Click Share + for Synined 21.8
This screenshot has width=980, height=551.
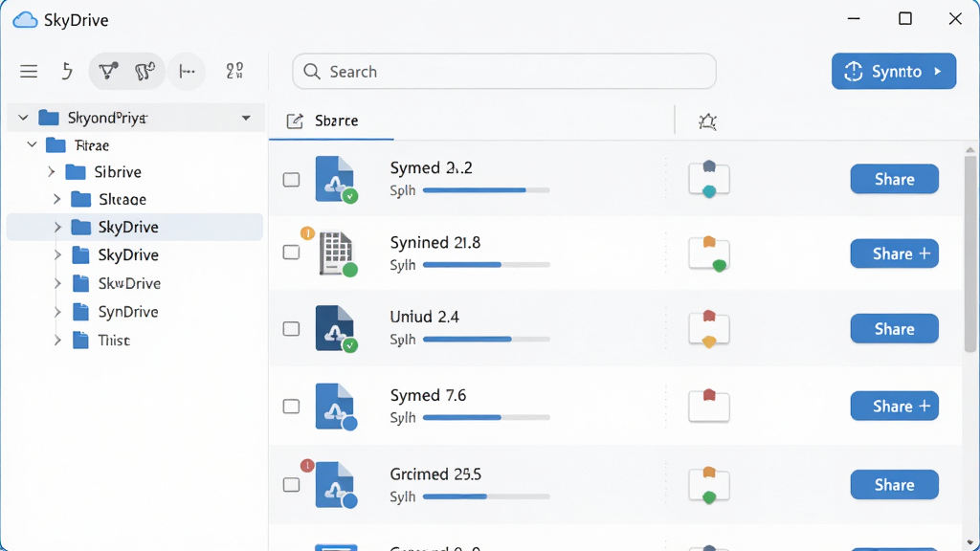pyautogui.click(x=895, y=253)
